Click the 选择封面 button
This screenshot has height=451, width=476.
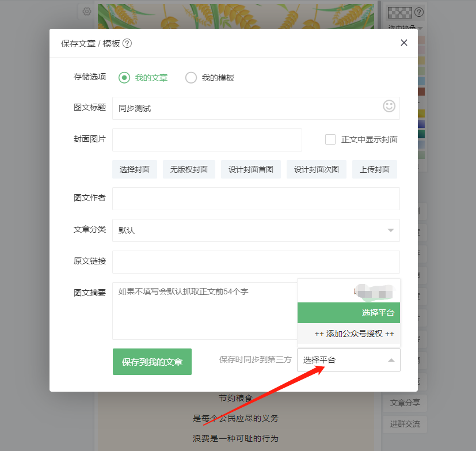pyautogui.click(x=135, y=169)
